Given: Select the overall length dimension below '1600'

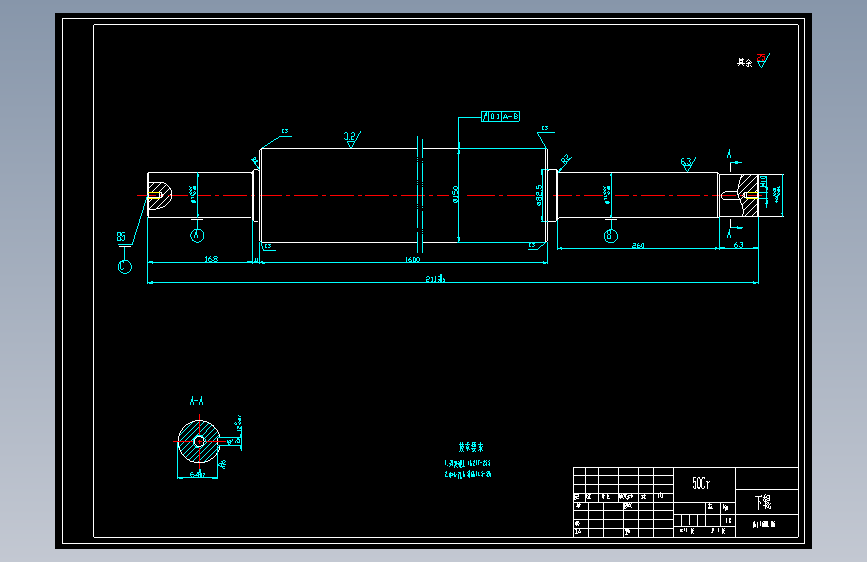Looking at the screenshot, I should 435,279.
